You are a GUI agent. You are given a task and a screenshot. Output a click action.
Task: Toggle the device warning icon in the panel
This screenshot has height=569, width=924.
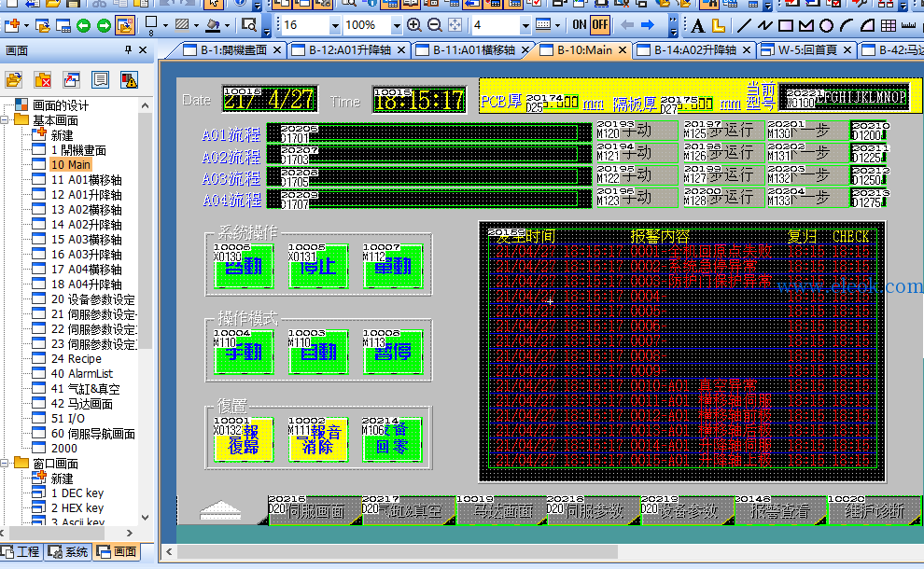(129, 79)
